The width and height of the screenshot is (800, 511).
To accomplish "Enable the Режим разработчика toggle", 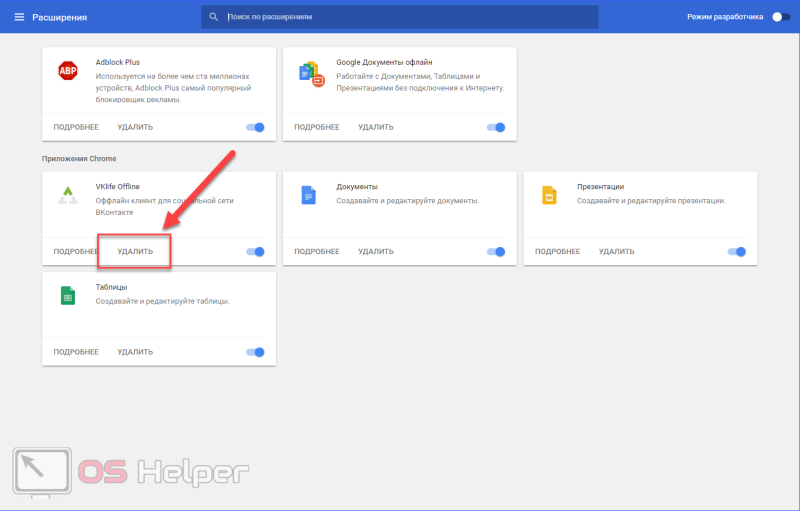I will 781,17.
